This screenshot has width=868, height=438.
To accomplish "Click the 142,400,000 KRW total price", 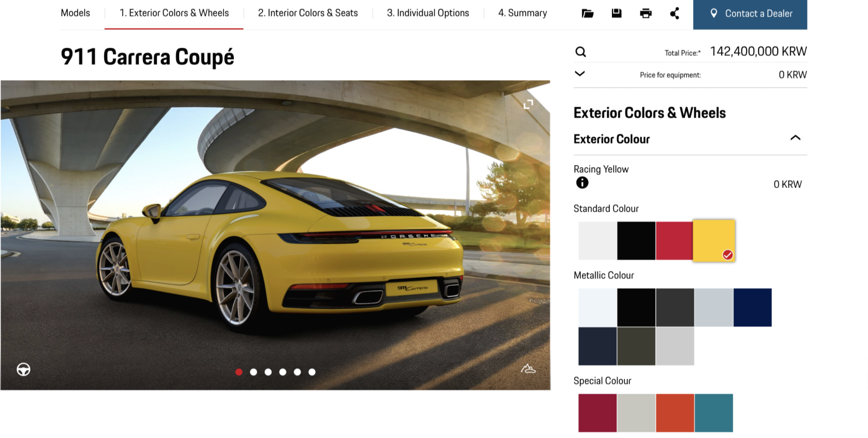I will point(758,51).
